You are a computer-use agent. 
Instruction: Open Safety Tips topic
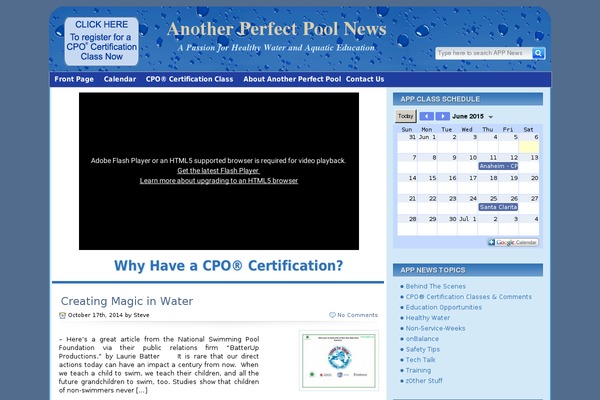422,349
